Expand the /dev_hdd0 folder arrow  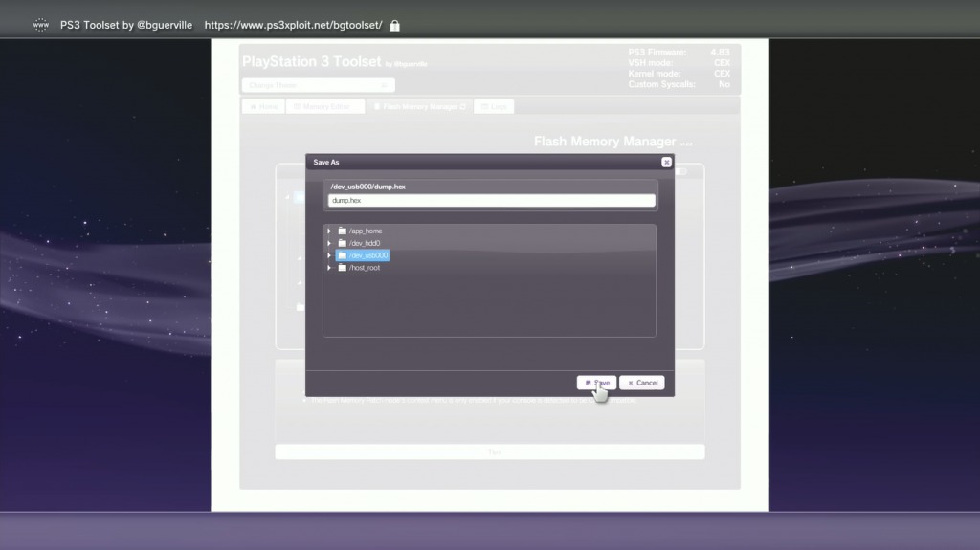329,243
